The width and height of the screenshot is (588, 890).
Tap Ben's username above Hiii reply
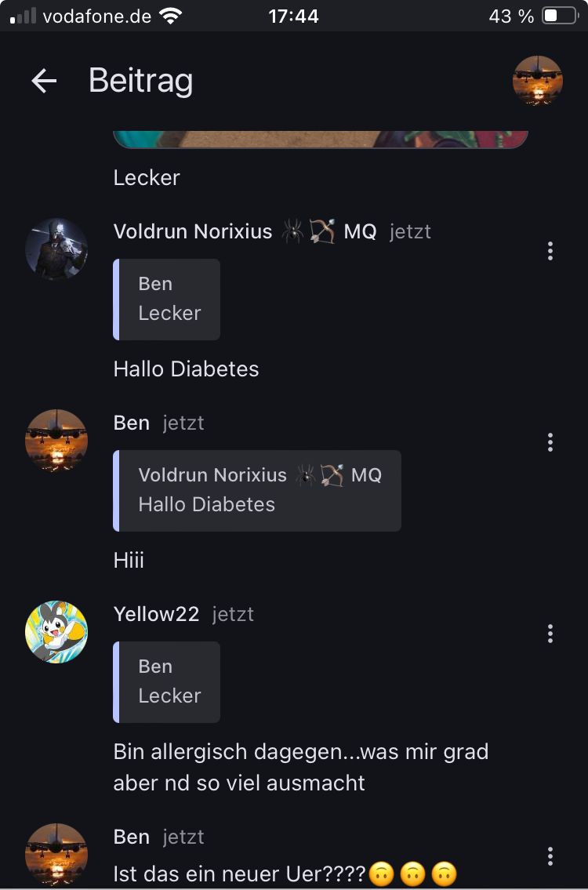point(132,423)
